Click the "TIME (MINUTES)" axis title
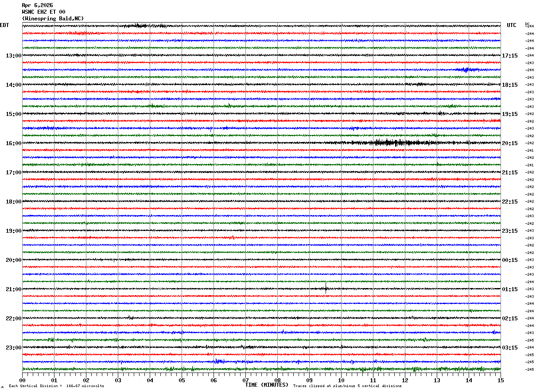This screenshot has height=392, width=536. point(267,385)
